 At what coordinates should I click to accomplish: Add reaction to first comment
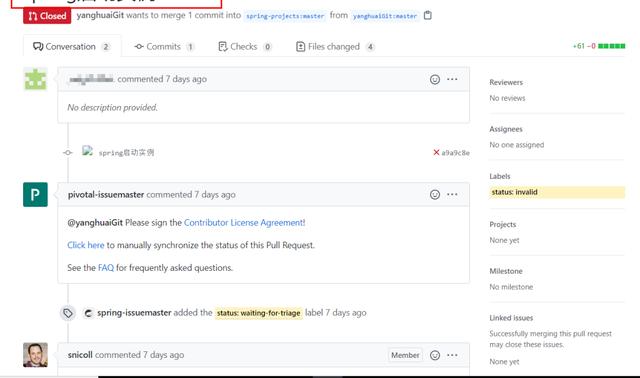coord(435,79)
